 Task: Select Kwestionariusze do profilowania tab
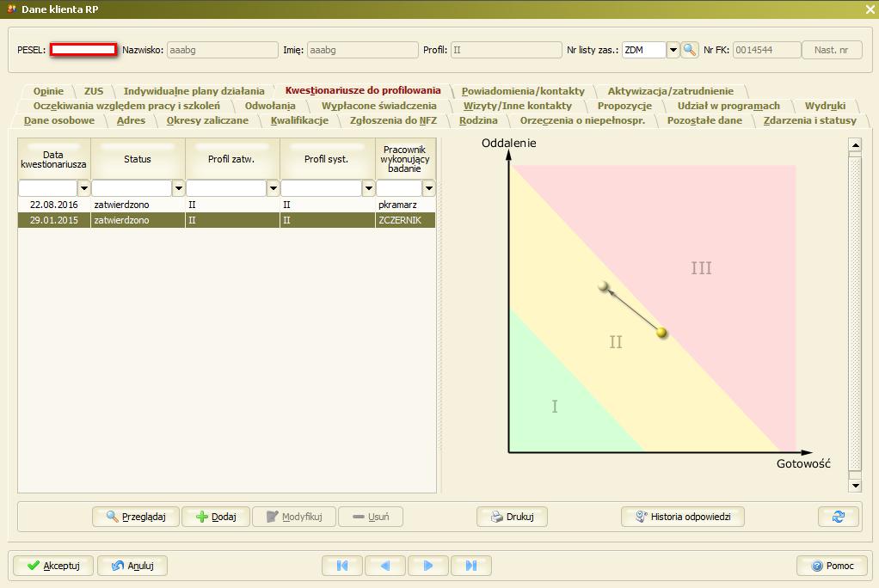(x=363, y=90)
